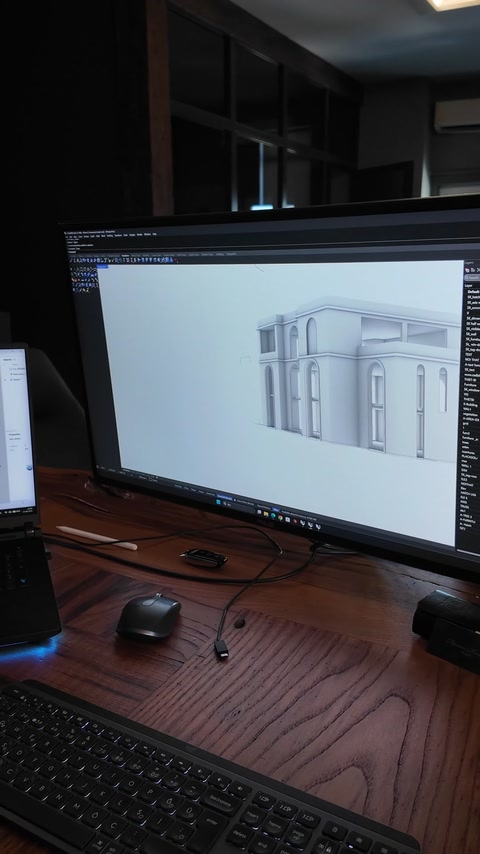Expand the SK_window layer in layer list

click(472, 389)
